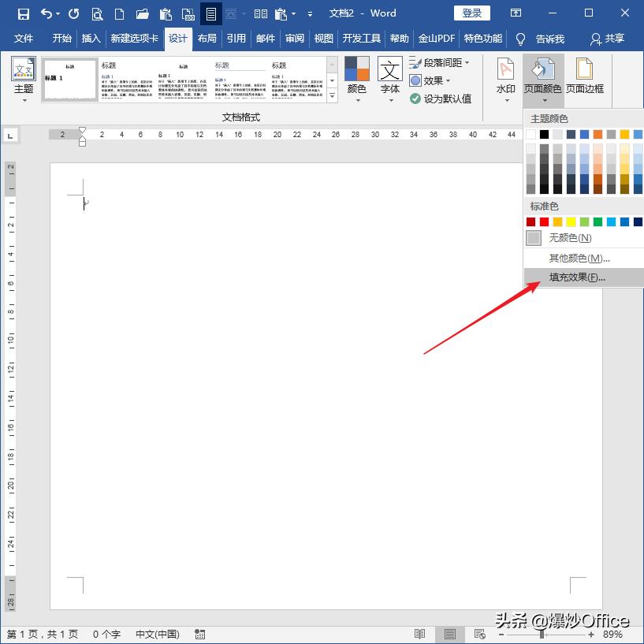The width and height of the screenshot is (644, 644).
Task: Click the Undo arrow icon
Action: pos(47,13)
